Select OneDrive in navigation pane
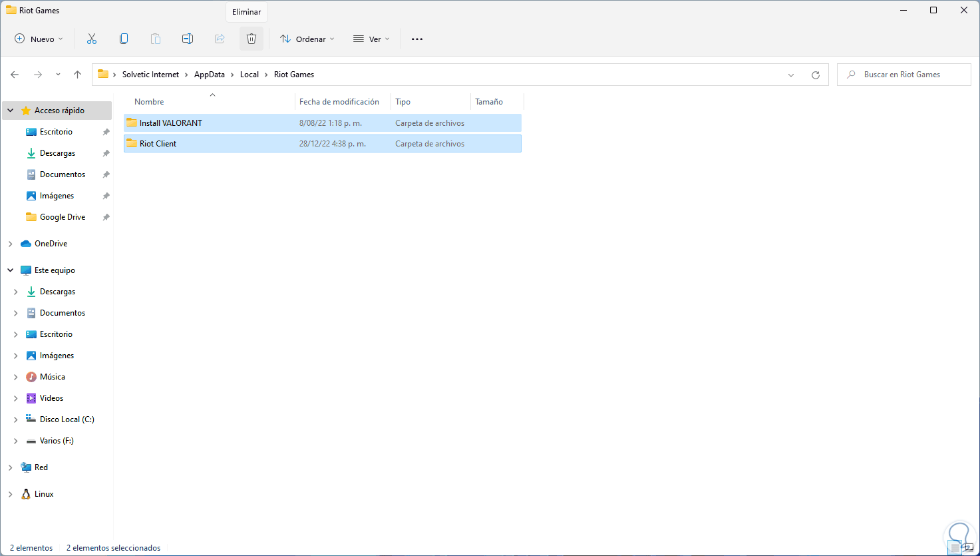The width and height of the screenshot is (980, 556). [51, 244]
